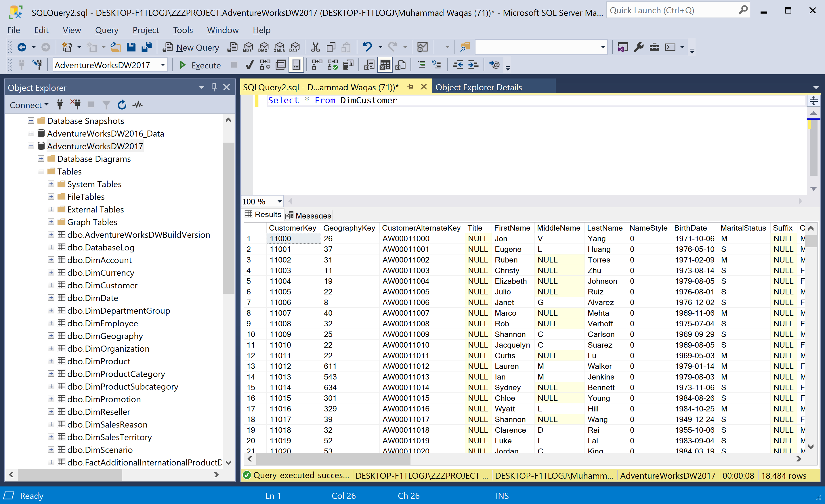825x504 pixels.
Task: Collapse the Tables folder node
Action: click(41, 171)
